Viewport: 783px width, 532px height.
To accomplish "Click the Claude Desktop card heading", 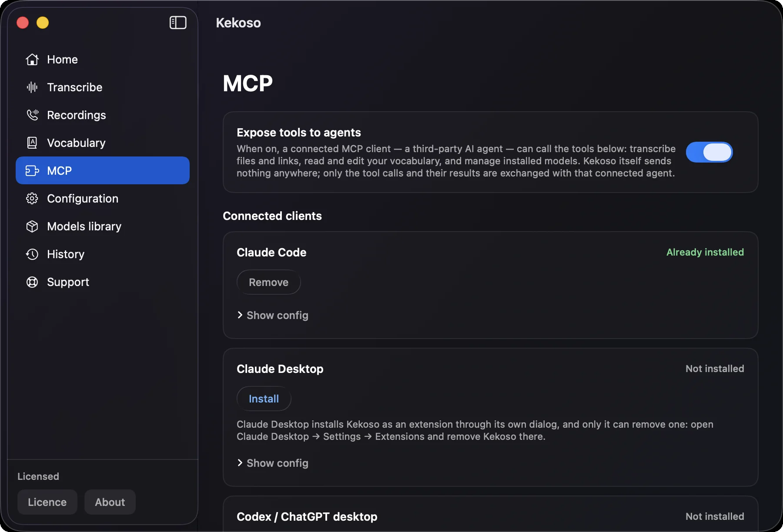I will [280, 369].
